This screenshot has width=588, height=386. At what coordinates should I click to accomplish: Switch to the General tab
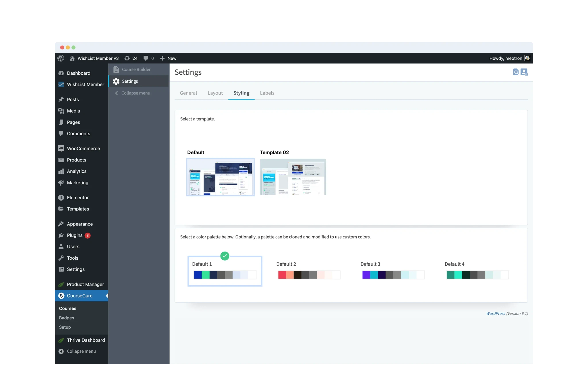point(188,93)
